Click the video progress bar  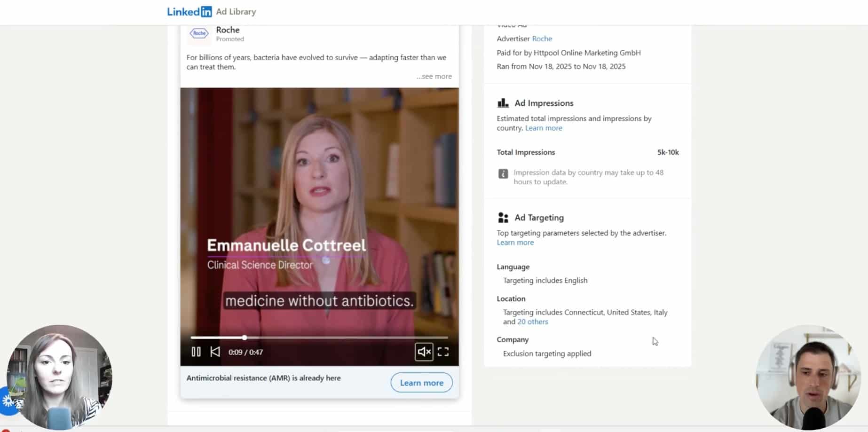pos(319,338)
